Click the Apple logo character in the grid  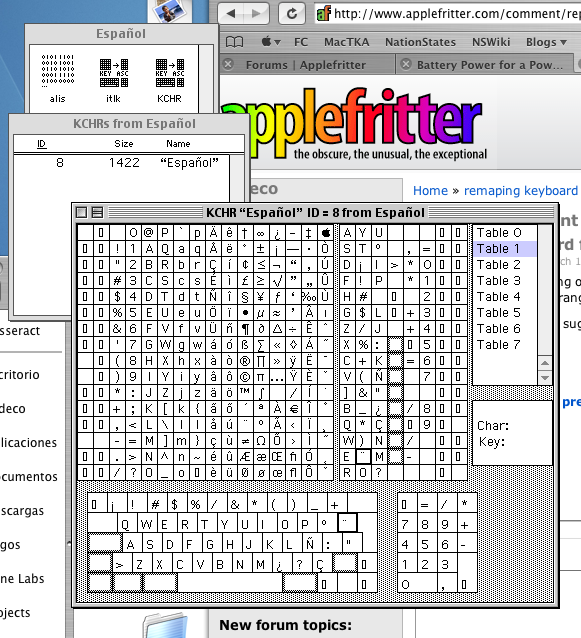point(325,233)
